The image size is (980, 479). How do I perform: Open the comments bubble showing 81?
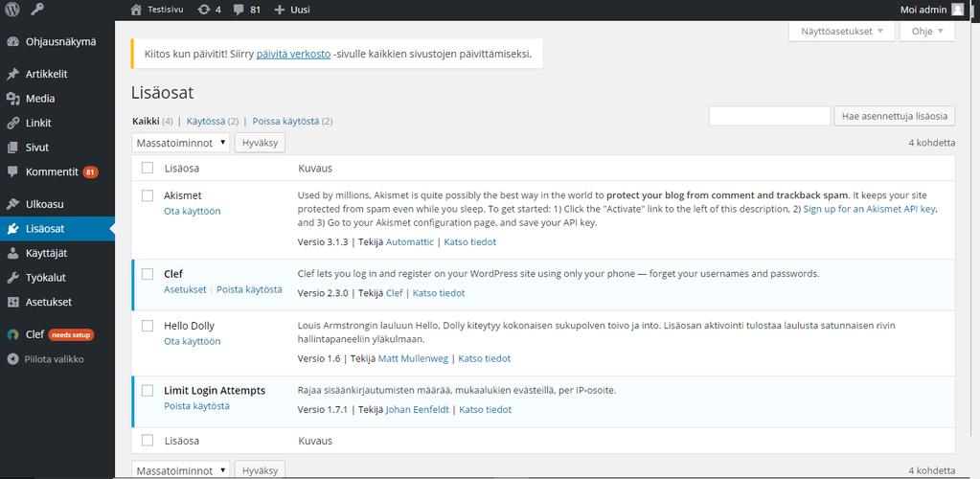click(246, 10)
